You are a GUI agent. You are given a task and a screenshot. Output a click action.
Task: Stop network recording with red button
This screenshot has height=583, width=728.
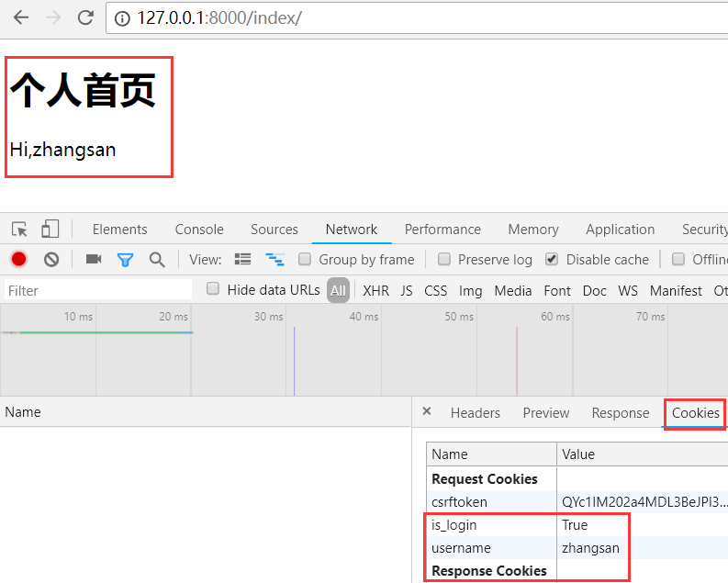tap(19, 260)
